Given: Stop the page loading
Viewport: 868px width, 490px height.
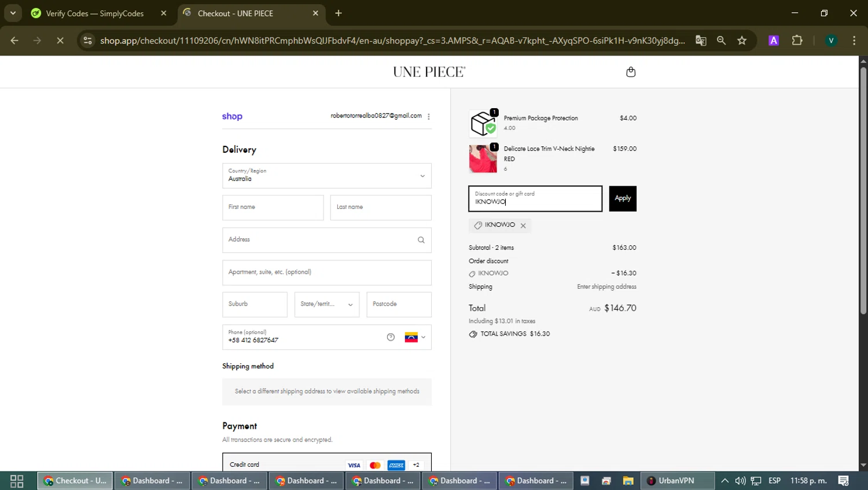Looking at the screenshot, I should pyautogui.click(x=60, y=40).
